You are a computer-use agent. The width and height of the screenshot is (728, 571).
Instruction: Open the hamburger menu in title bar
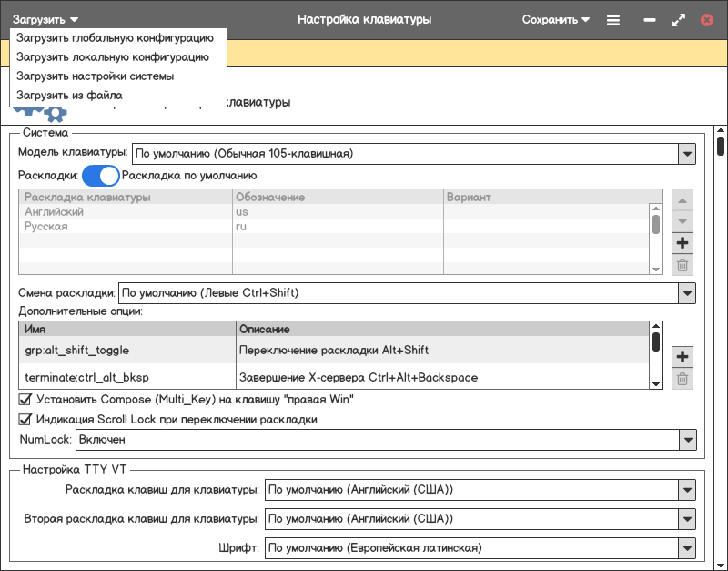[x=613, y=19]
